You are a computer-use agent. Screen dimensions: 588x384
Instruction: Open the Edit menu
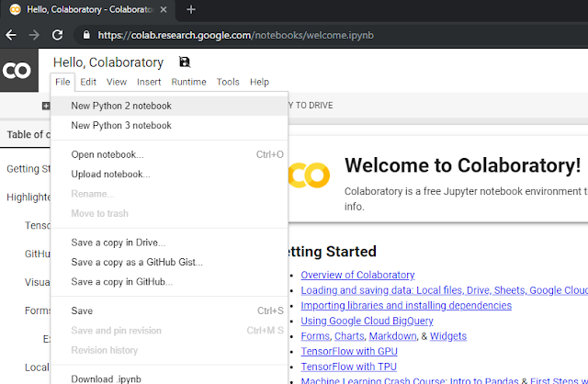(x=88, y=82)
